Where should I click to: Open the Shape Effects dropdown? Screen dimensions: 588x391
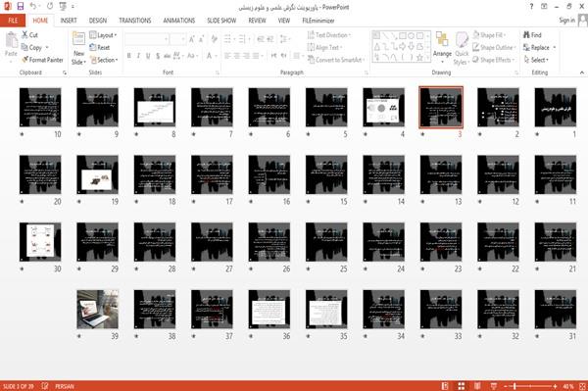coord(493,60)
